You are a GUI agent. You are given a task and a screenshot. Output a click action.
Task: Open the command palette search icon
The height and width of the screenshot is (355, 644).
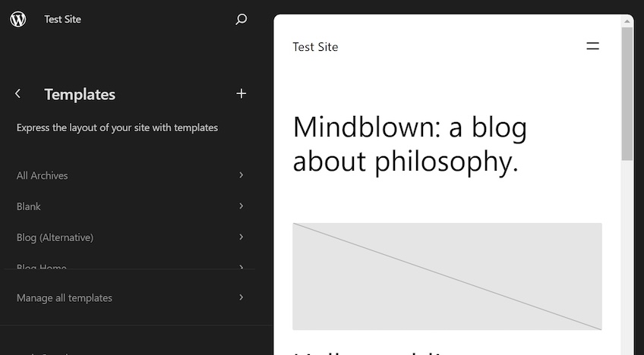pyautogui.click(x=241, y=19)
